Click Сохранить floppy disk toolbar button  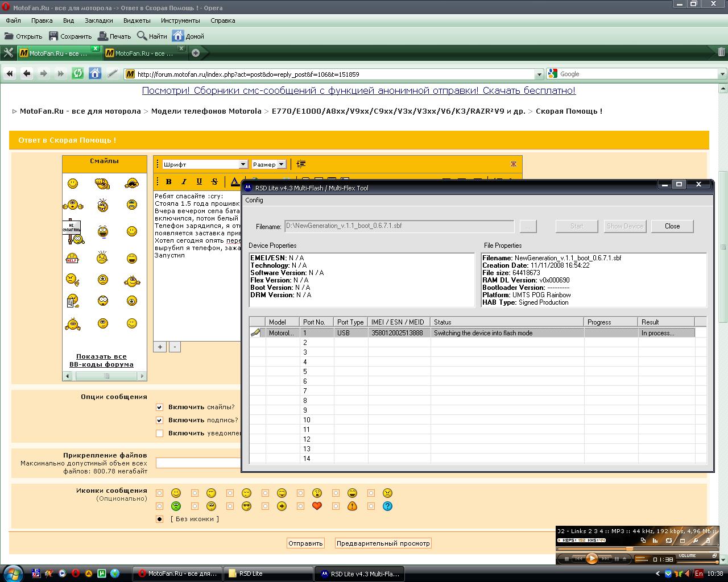click(70, 36)
